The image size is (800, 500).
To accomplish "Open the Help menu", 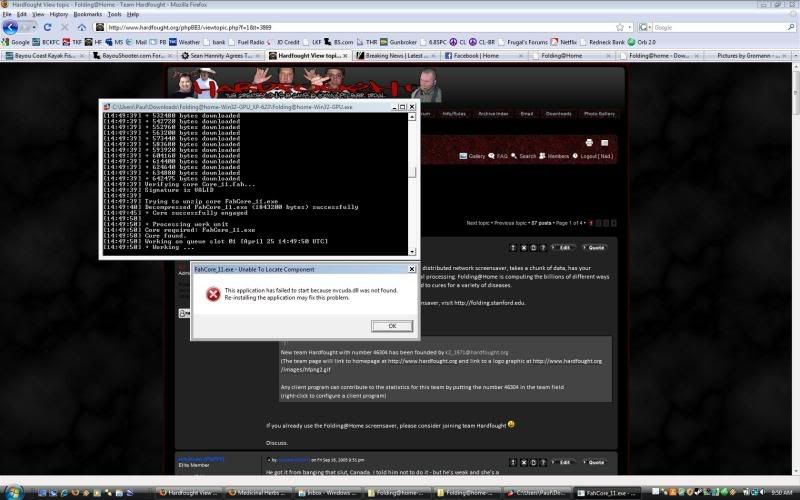I will click(133, 14).
